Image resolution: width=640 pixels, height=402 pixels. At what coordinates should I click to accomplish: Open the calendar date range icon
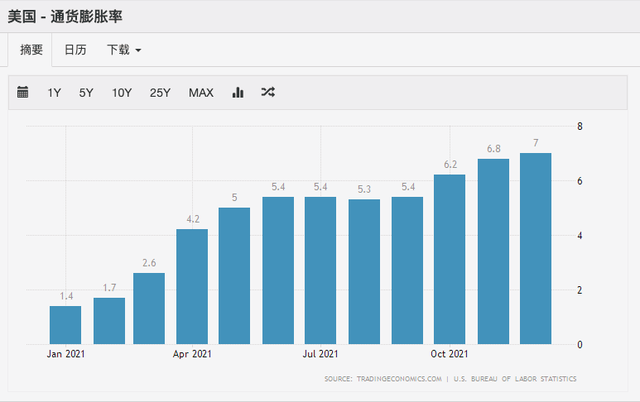pos(22,92)
